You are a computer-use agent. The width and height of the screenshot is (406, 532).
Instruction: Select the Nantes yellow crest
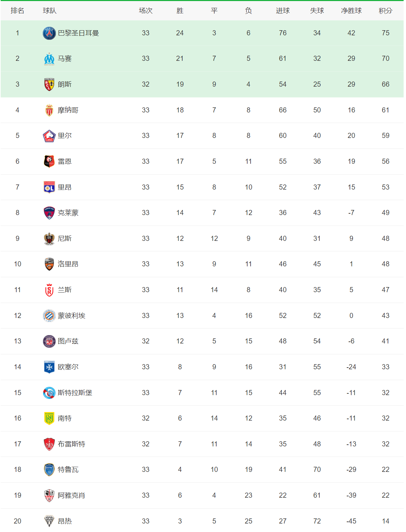[49, 418]
